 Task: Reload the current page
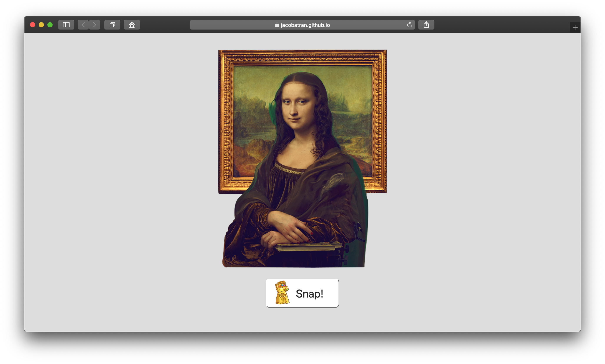pyautogui.click(x=409, y=25)
